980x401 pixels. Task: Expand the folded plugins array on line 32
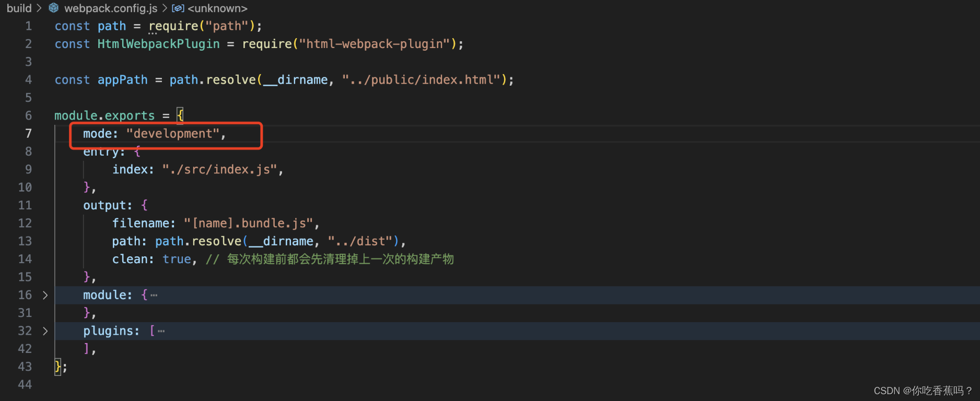(x=45, y=331)
